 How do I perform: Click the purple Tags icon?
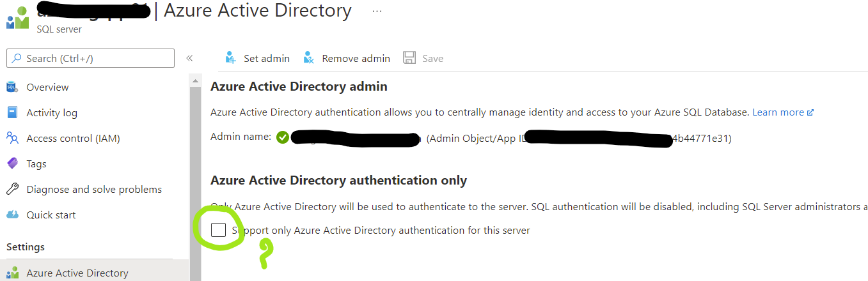click(12, 163)
